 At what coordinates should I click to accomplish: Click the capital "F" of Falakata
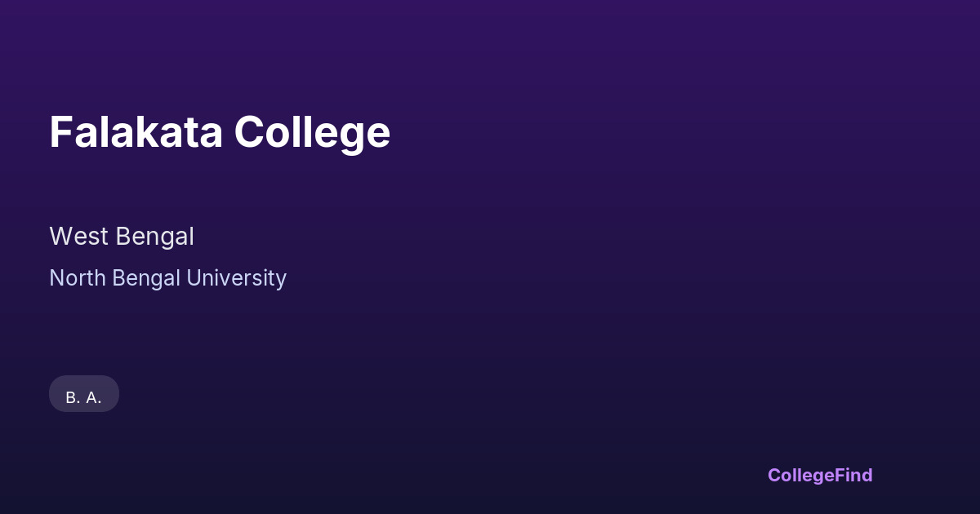[60, 132]
